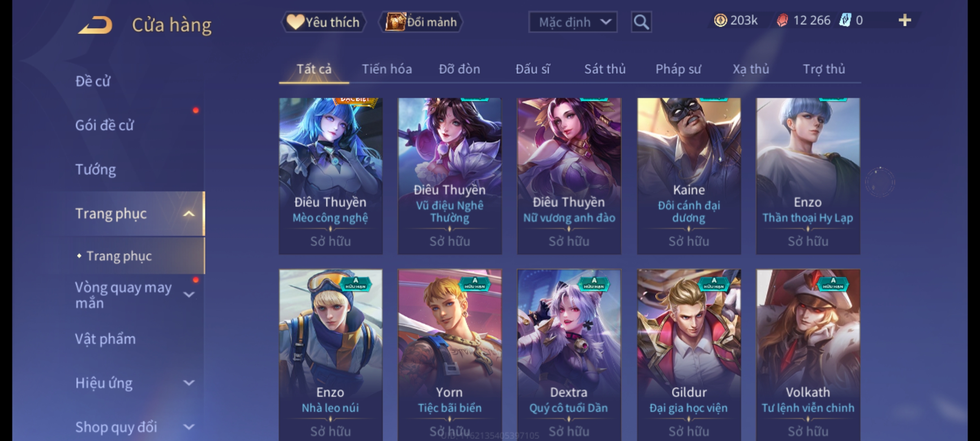Open Đổi mảnh chest icon

point(421,22)
